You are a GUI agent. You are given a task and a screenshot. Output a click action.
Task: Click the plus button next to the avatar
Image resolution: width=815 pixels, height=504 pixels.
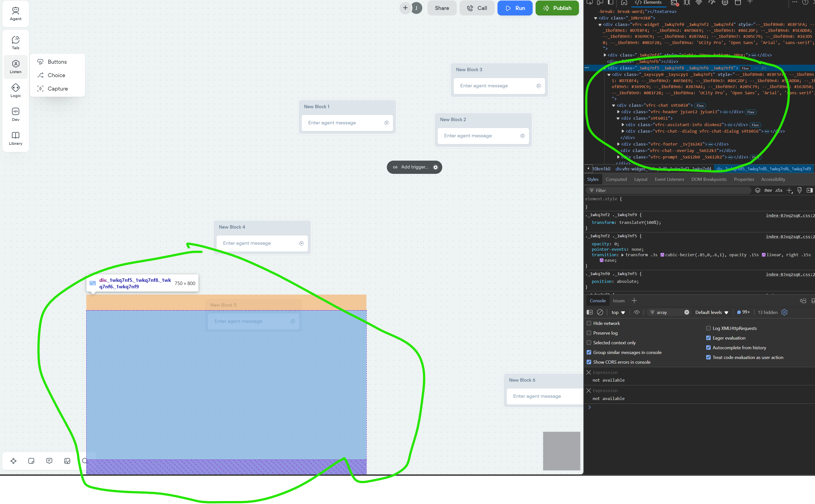click(x=405, y=8)
